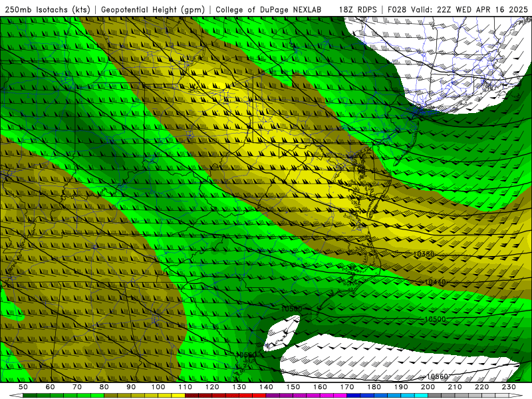Screen dimensions: 532x399
Task: Click the '250mb Isotachs (kts)' title text
Action: [47, 10]
